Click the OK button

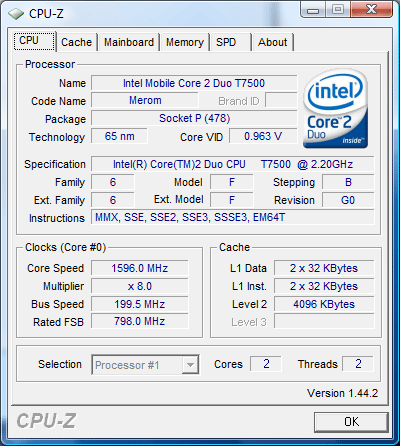point(351,422)
